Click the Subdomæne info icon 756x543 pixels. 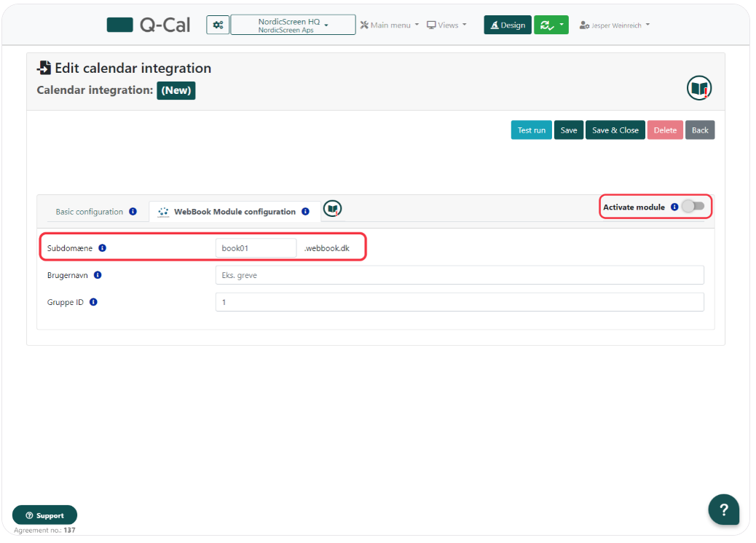[x=102, y=248]
